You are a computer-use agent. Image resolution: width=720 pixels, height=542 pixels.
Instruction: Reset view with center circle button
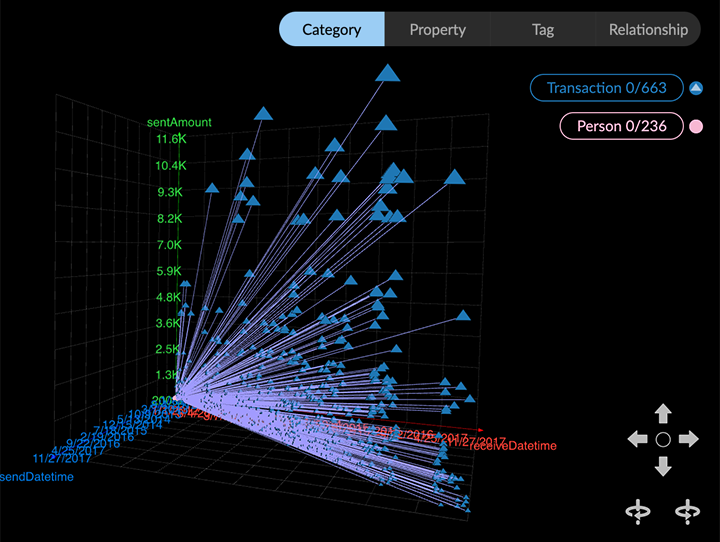coord(662,440)
